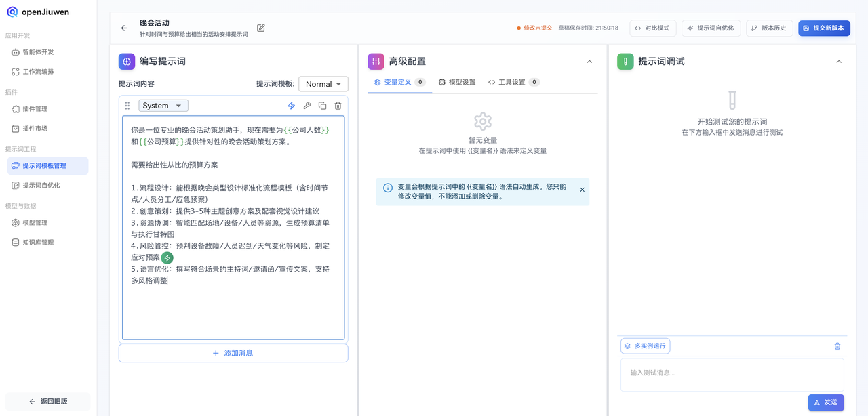This screenshot has width=868, height=416.
Task: Click 多实例运行 button
Action: pos(645,346)
